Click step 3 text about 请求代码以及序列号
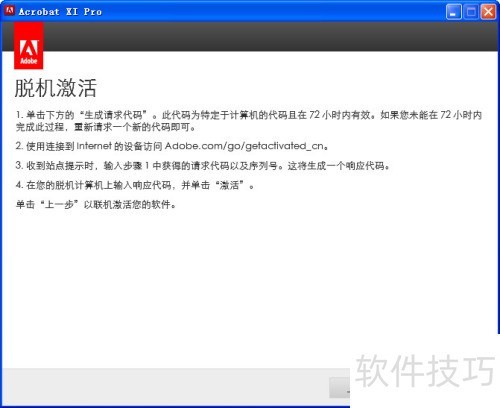This screenshot has height=408, width=500. (x=203, y=166)
